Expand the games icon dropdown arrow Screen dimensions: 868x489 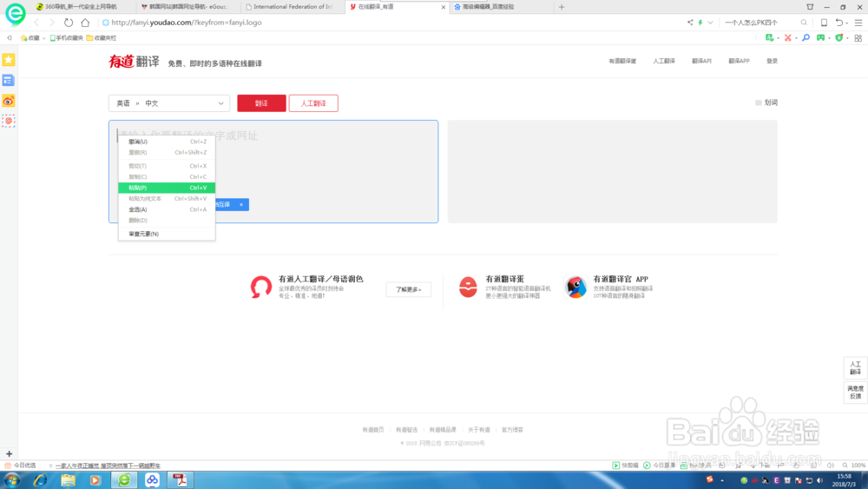click(829, 38)
